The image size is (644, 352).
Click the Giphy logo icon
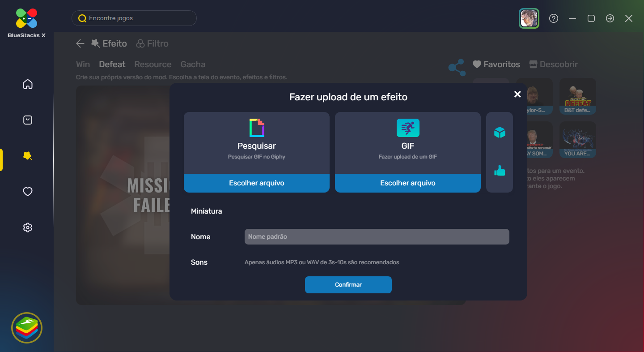[x=257, y=128]
